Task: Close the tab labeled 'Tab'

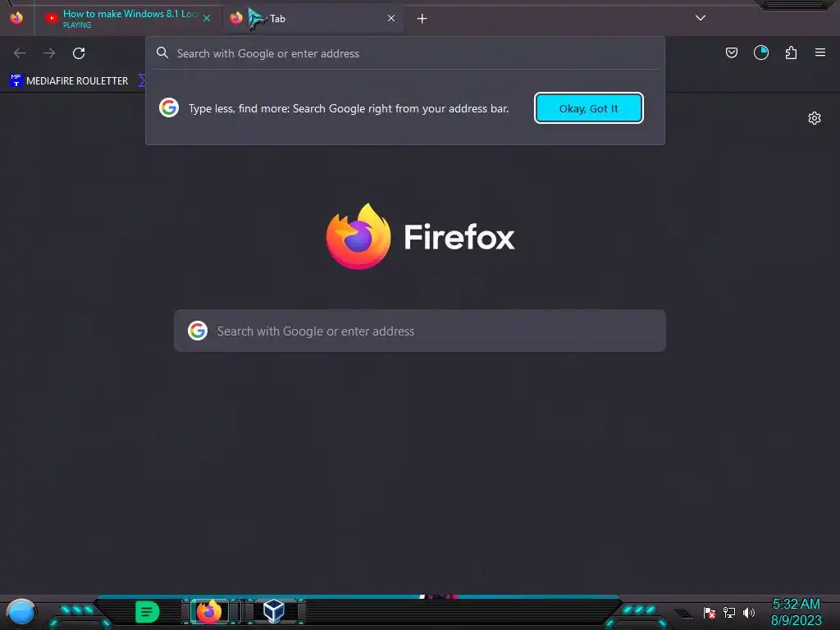Action: (x=391, y=18)
